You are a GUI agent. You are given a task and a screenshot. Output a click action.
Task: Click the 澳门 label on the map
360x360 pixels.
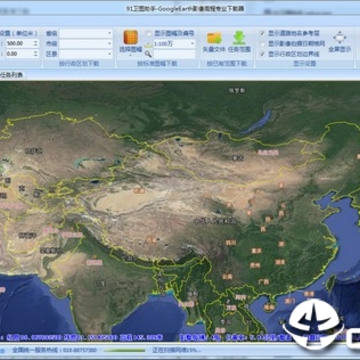click(290, 301)
